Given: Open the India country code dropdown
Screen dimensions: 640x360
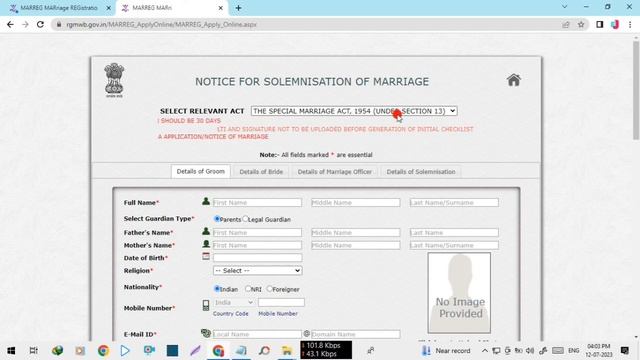Looking at the screenshot, I should point(234,302).
